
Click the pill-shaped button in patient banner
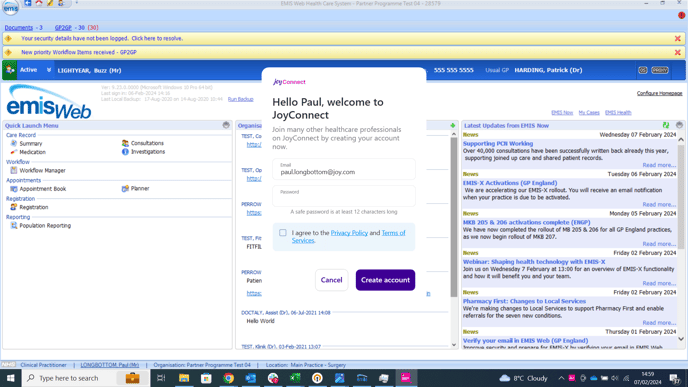[x=660, y=70]
